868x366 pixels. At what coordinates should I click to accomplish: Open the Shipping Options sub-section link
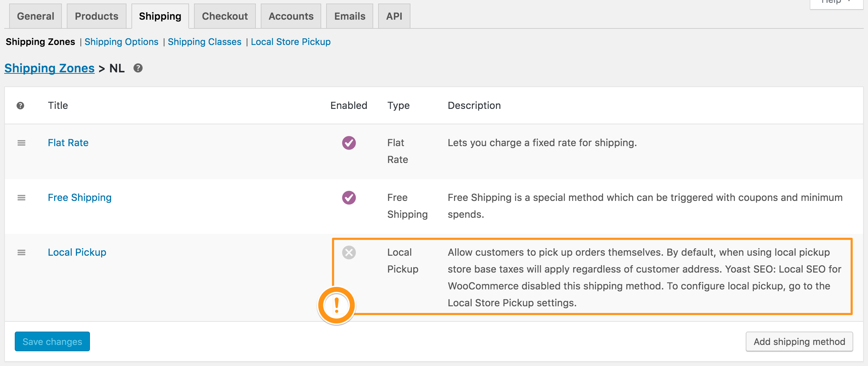122,42
